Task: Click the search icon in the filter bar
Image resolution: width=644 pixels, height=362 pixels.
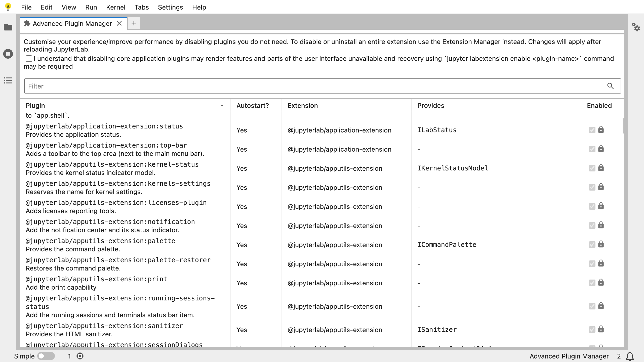Action: tap(610, 86)
